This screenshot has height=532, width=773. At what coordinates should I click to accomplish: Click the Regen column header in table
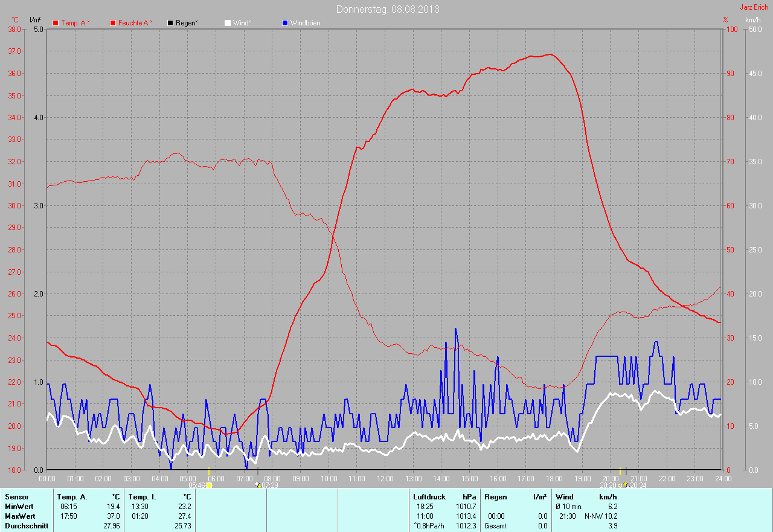click(x=495, y=497)
